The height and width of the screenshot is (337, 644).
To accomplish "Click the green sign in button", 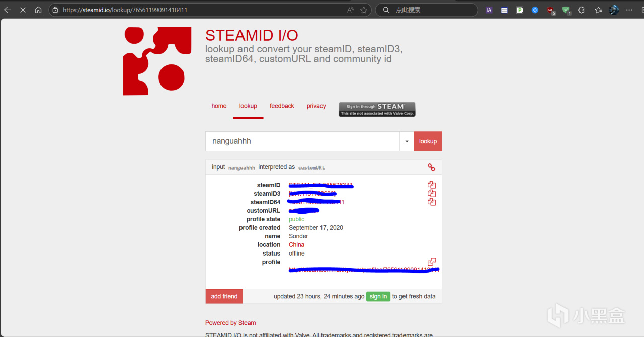I will (x=378, y=296).
